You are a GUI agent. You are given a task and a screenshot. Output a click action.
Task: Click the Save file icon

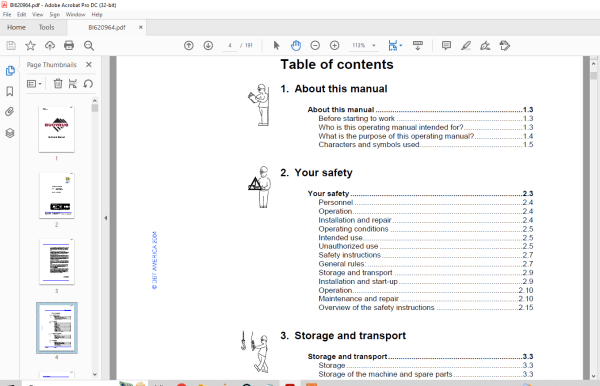11,46
